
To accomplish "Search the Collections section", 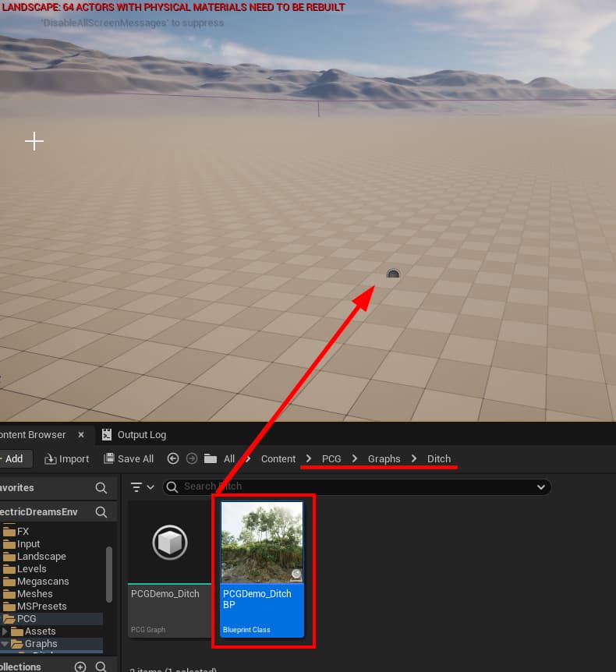I will (x=101, y=667).
